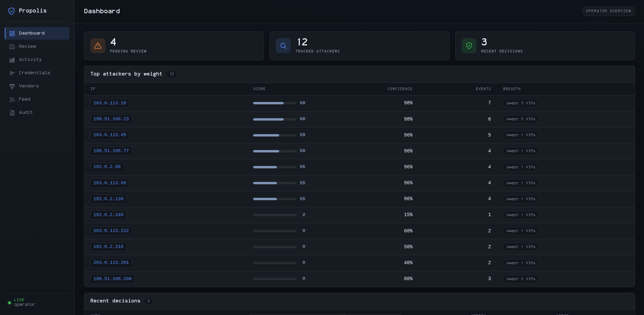
Task: Click the 50% confidence value
Action: pos(408,247)
